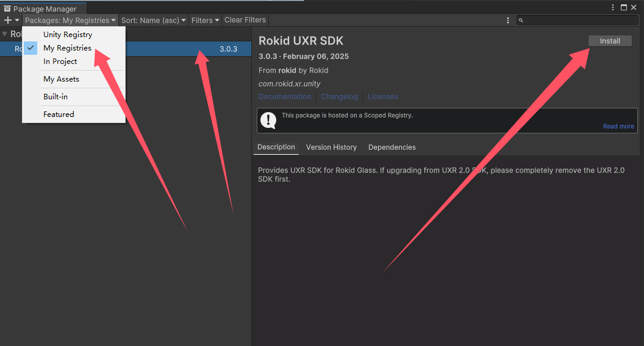Click the magnifier icon in search box
Image resolution: width=644 pixels, height=346 pixels.
point(521,21)
